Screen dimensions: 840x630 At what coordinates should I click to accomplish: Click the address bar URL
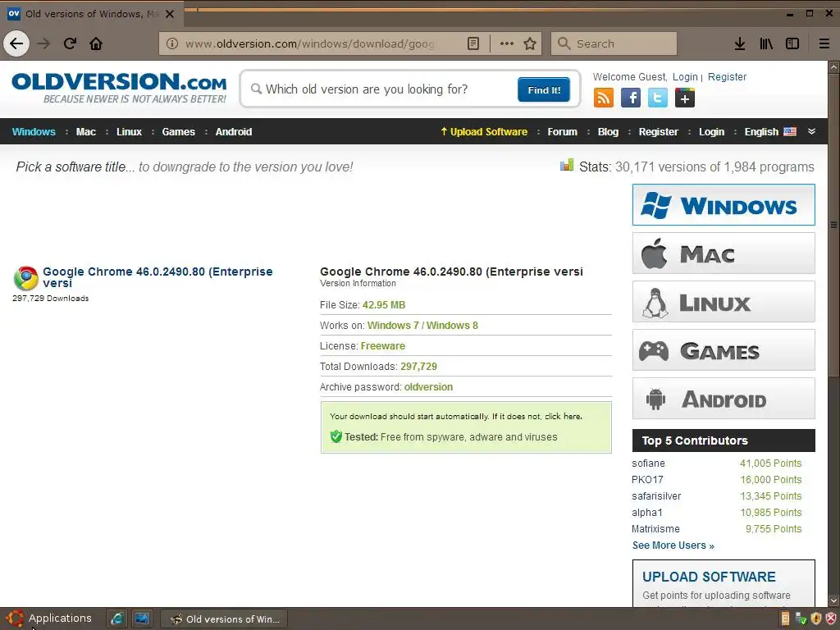(309, 44)
